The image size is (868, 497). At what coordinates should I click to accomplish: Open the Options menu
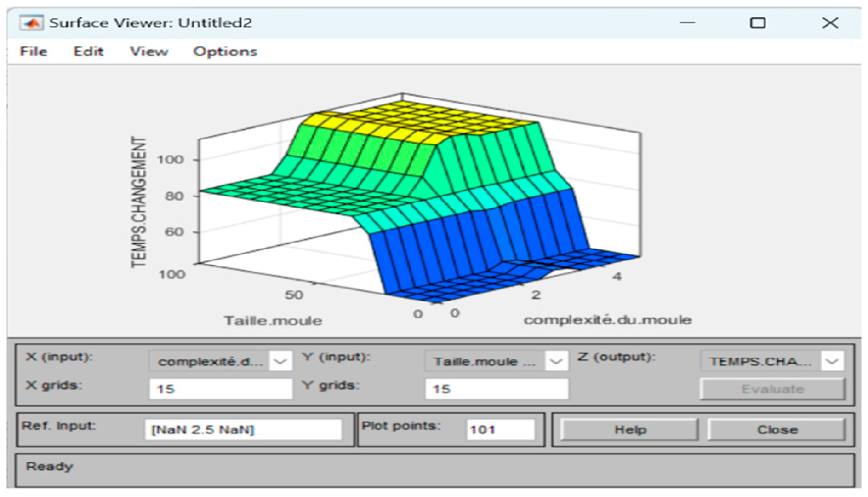click(225, 52)
